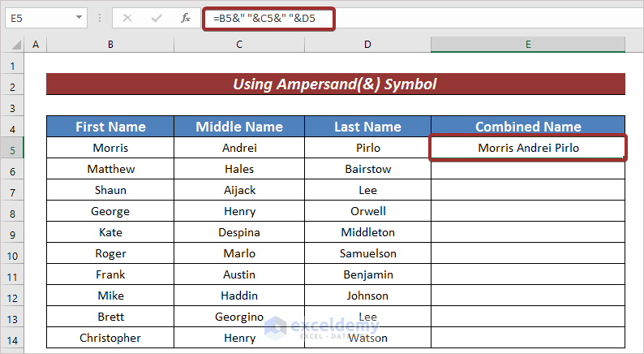This screenshot has height=354, width=644.
Task: Click the 'First Name' header cell
Action: (x=110, y=126)
